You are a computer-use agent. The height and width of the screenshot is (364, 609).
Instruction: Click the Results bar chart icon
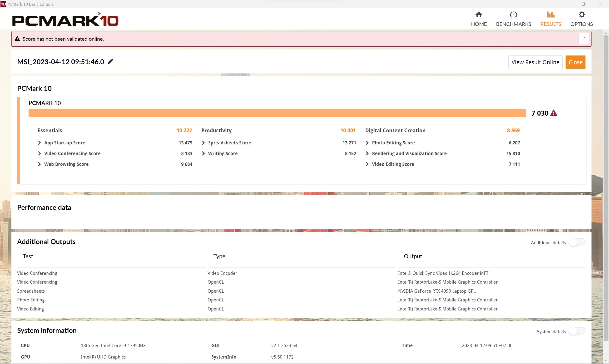pos(551,15)
